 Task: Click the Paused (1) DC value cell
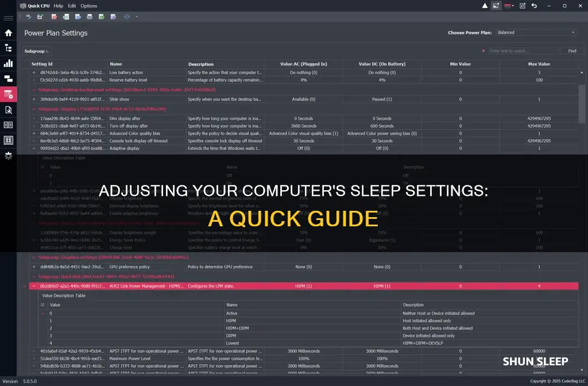pos(382,99)
